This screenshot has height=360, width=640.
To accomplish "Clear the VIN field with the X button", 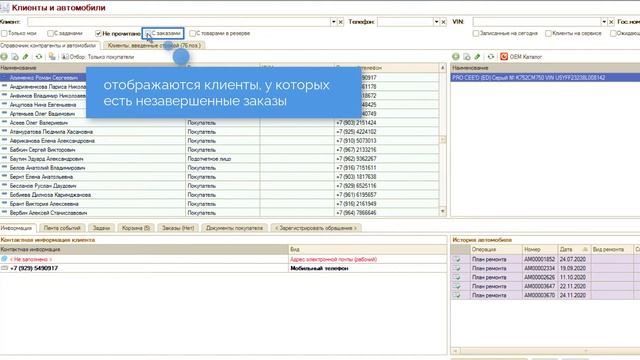I will [x=611, y=22].
